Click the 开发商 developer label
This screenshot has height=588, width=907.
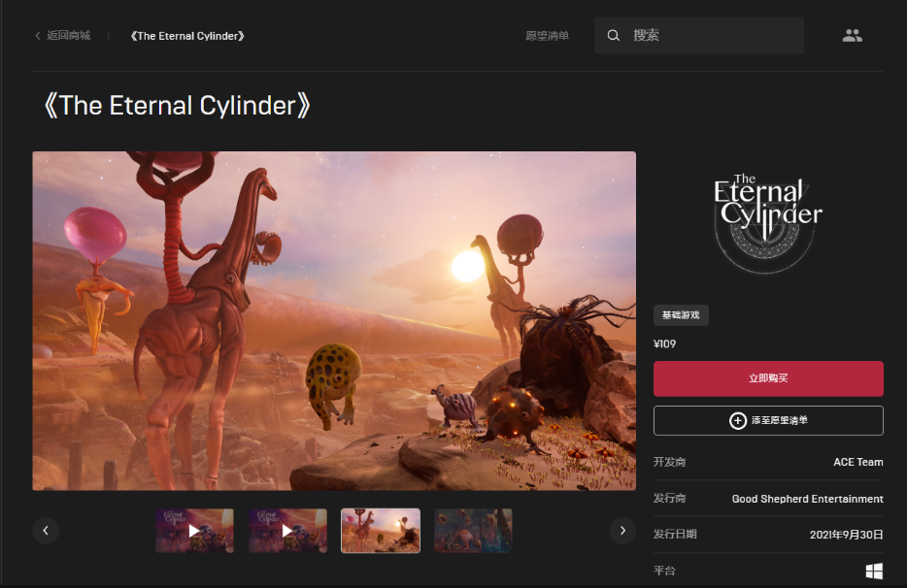pos(669,462)
